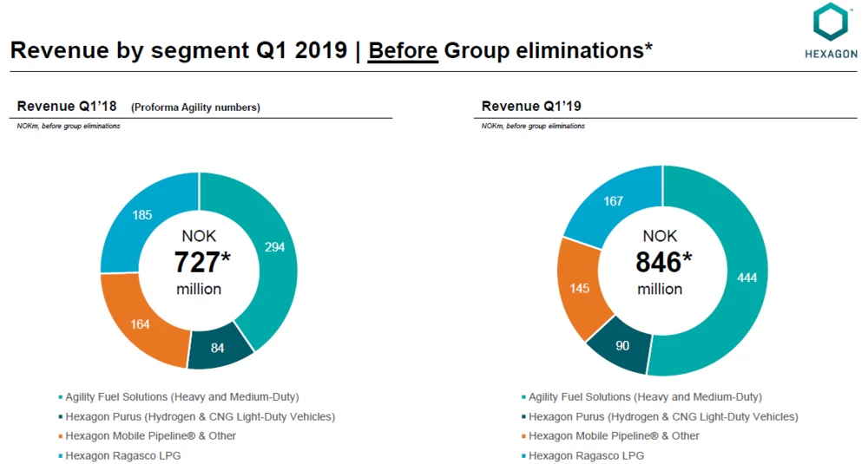Click the orange 164 segment in Q1'18 donut
The height and width of the screenshot is (464, 868).
(140, 323)
